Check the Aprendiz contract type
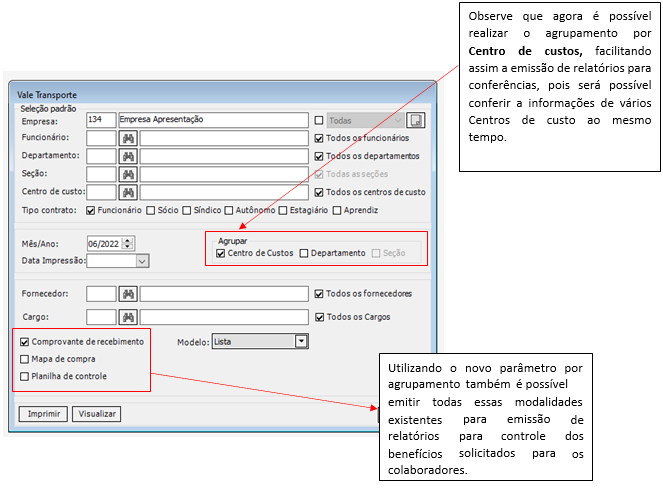663x488 pixels. pyautogui.click(x=337, y=211)
